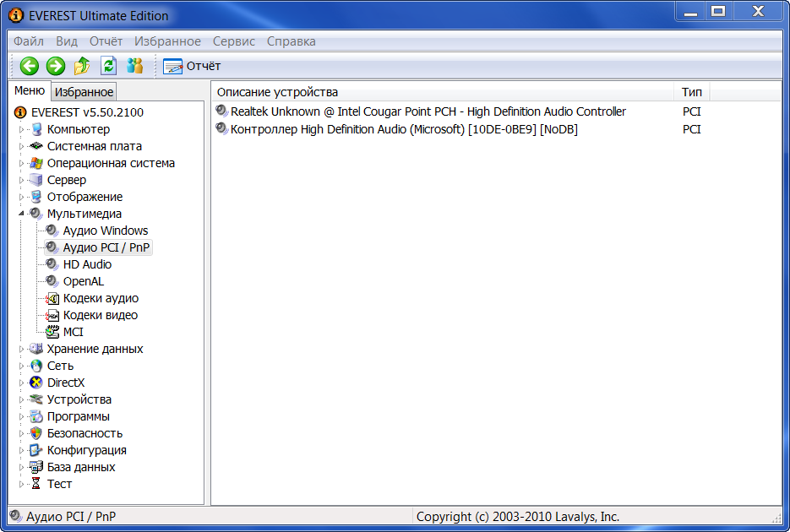Screen dimensions: 790x532
Task: Click the up-one-level folder arrow icon
Action: click(x=82, y=66)
